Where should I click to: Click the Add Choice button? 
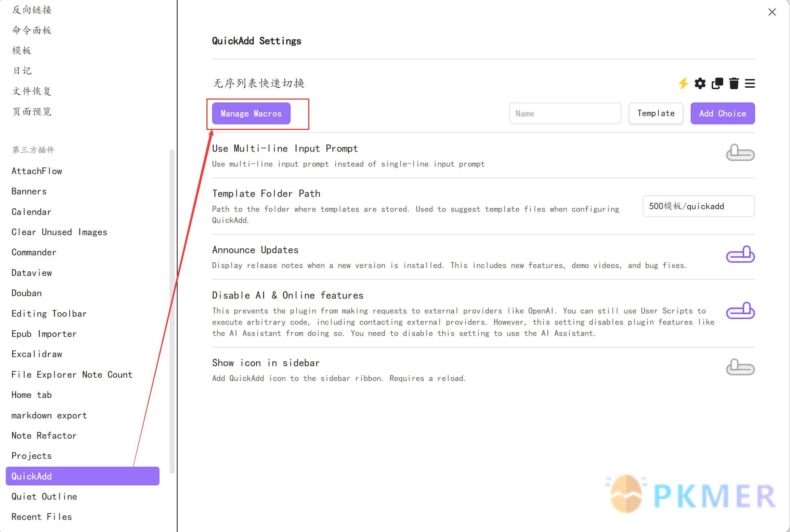pos(723,113)
